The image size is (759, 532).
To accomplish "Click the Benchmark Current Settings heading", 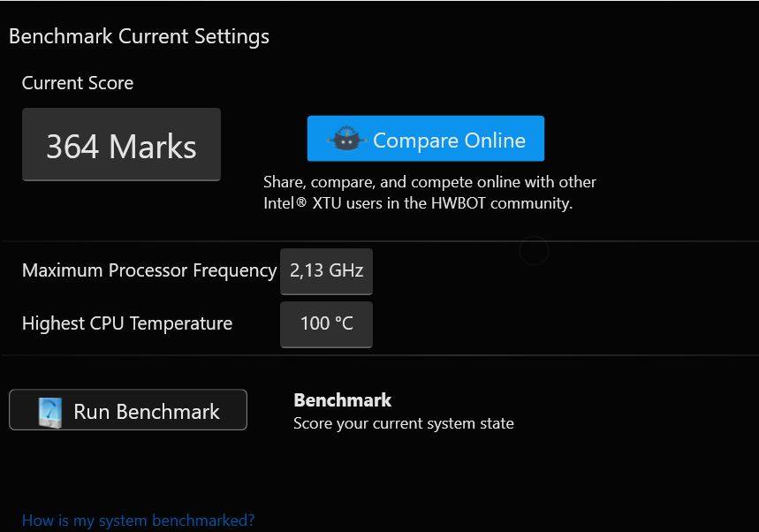I will [x=139, y=37].
